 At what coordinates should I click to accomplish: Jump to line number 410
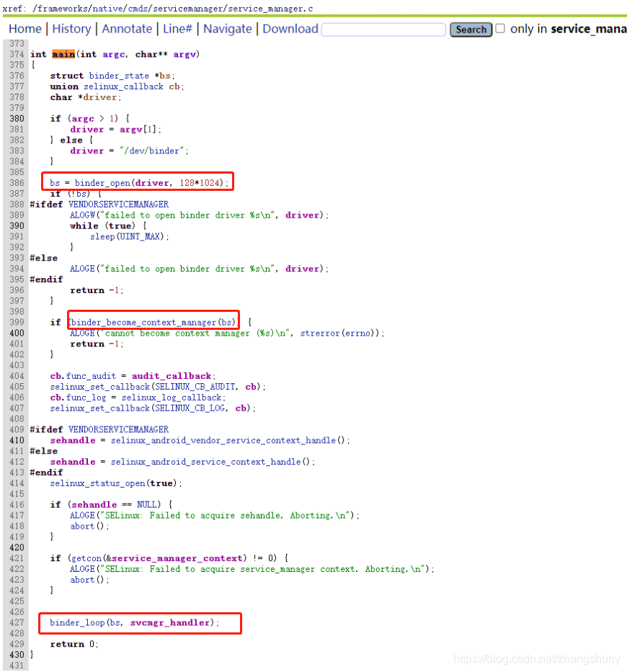point(17,440)
